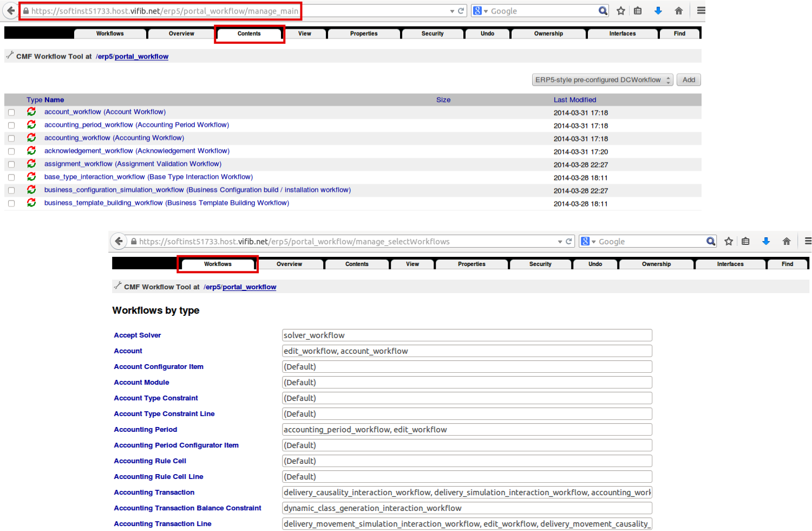Reload the page in the bottom browser
The image size is (812, 531).
pyautogui.click(x=569, y=242)
